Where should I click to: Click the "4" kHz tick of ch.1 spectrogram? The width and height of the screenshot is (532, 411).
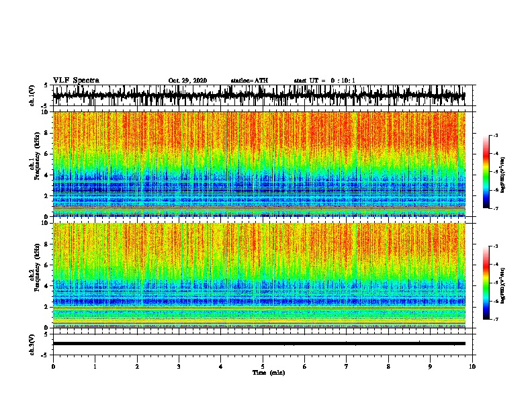pos(46,175)
